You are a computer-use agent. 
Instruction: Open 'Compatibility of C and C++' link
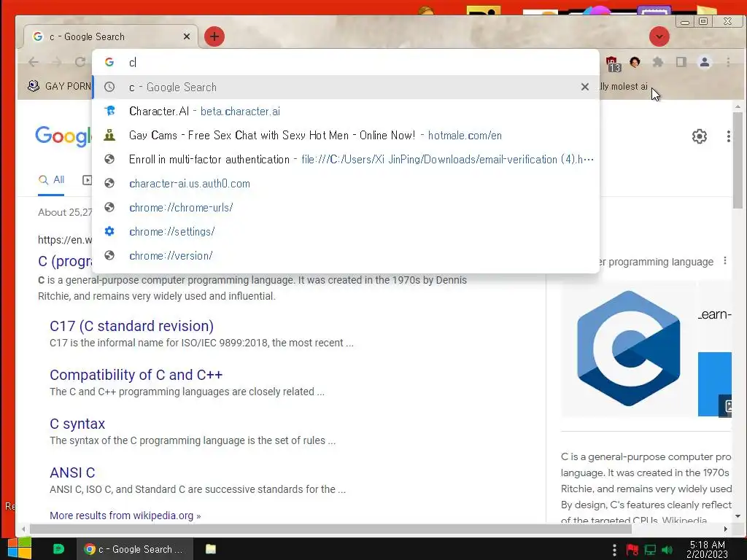click(x=136, y=375)
